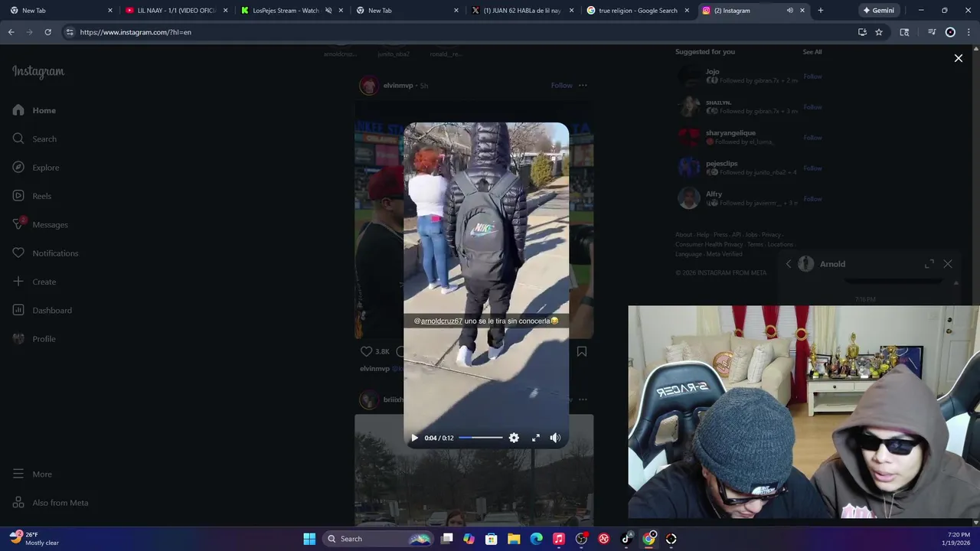The image size is (980, 551).
Task: Open the Chrome three-dot menu
Action: [x=969, y=32]
